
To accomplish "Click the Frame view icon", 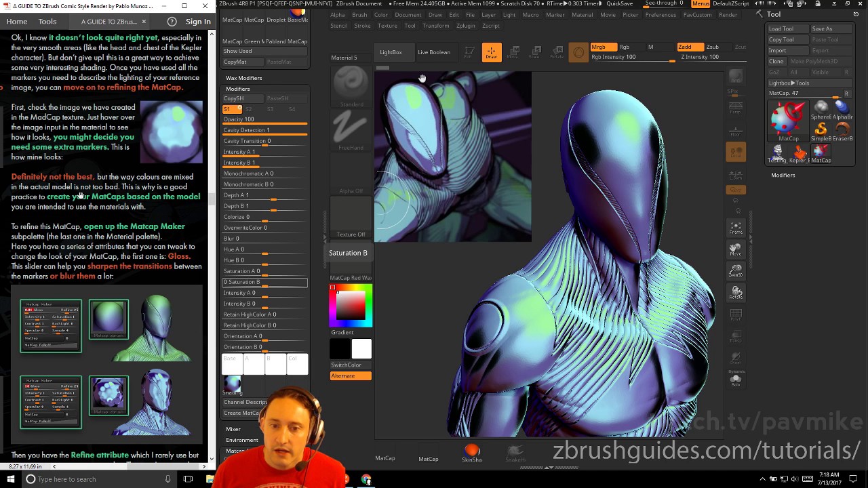I will (x=736, y=228).
